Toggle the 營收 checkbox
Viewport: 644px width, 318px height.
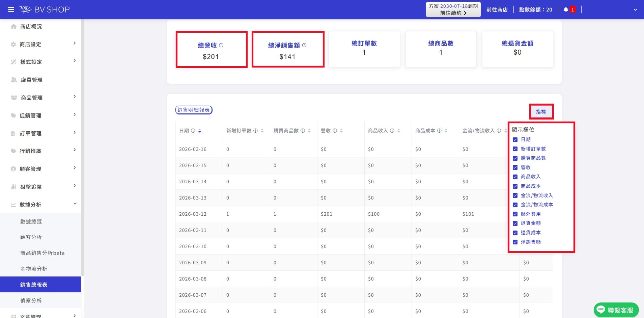(x=515, y=167)
